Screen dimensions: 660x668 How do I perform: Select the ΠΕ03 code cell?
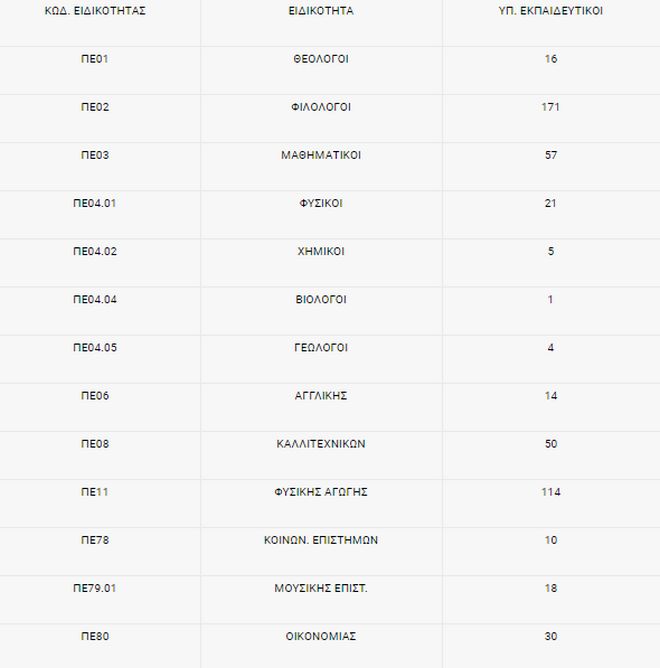tap(95, 155)
